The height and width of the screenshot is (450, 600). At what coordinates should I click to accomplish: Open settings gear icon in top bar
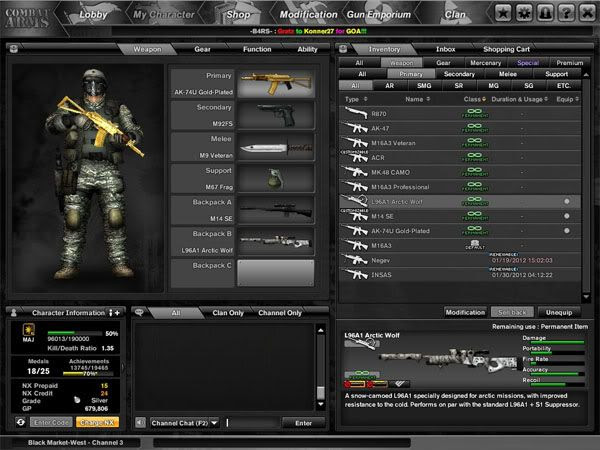(x=524, y=14)
